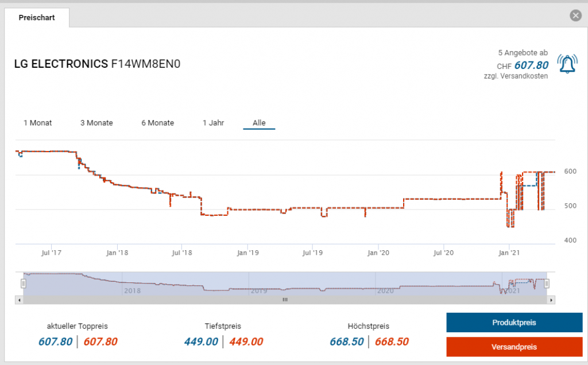Image resolution: width=588 pixels, height=365 pixels.
Task: Toggle the blue Produktpreis series
Action: point(506,323)
